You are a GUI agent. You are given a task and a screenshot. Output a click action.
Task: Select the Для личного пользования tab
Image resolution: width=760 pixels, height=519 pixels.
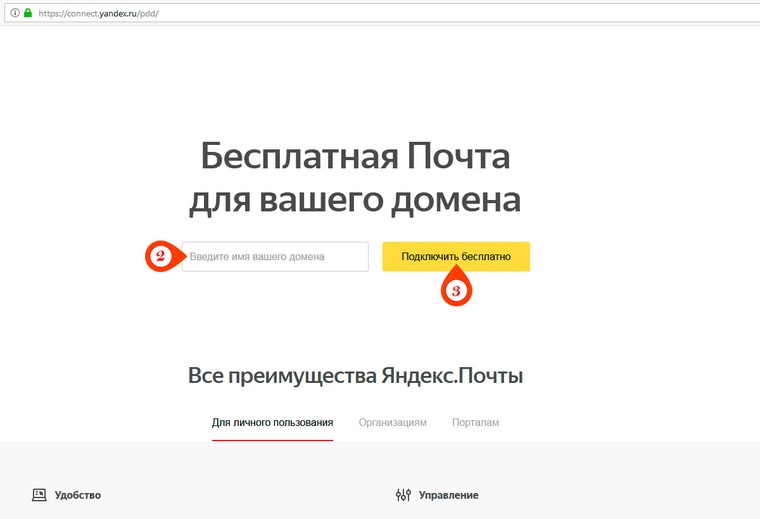(272, 423)
